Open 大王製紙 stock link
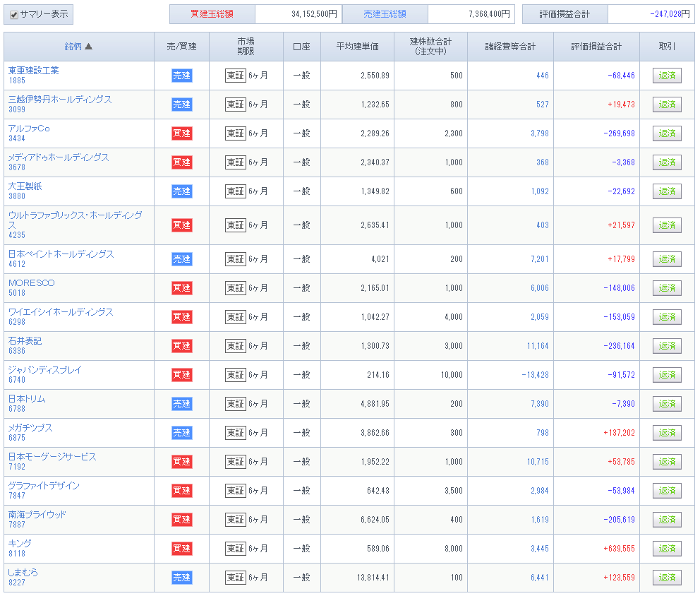 (x=25, y=186)
